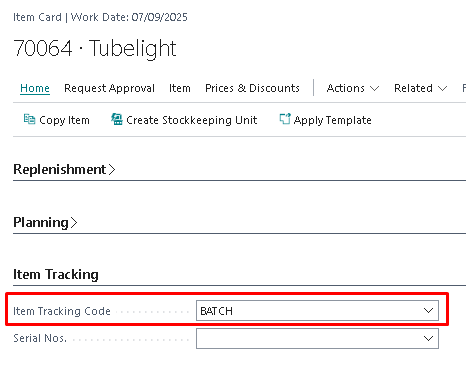The height and width of the screenshot is (378, 466).
Task: Expand the Actions menu chevron
Action: tap(375, 89)
